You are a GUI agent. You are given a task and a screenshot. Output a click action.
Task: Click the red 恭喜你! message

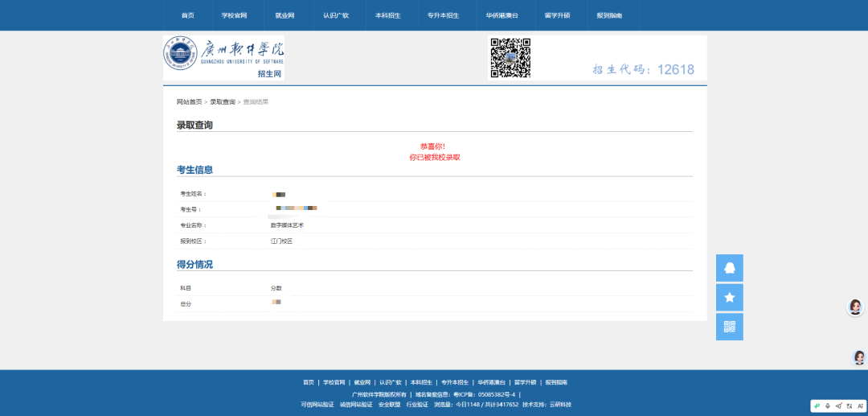pyautogui.click(x=433, y=146)
